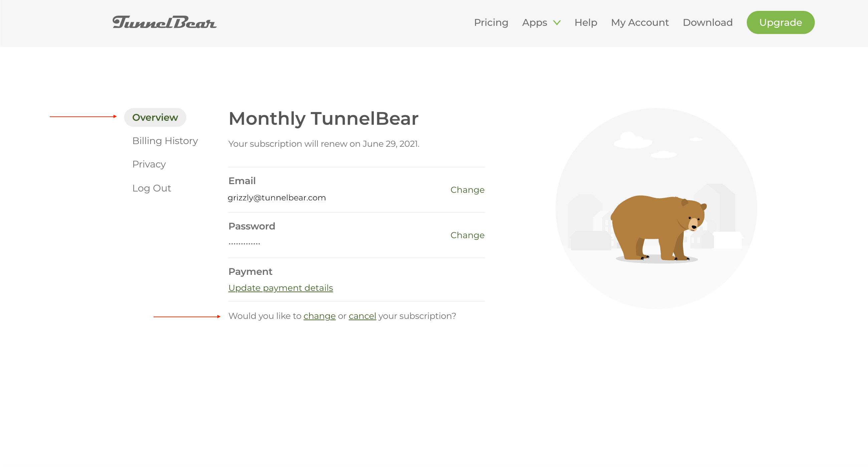
Task: Click the cancel subscription link
Action: click(362, 316)
